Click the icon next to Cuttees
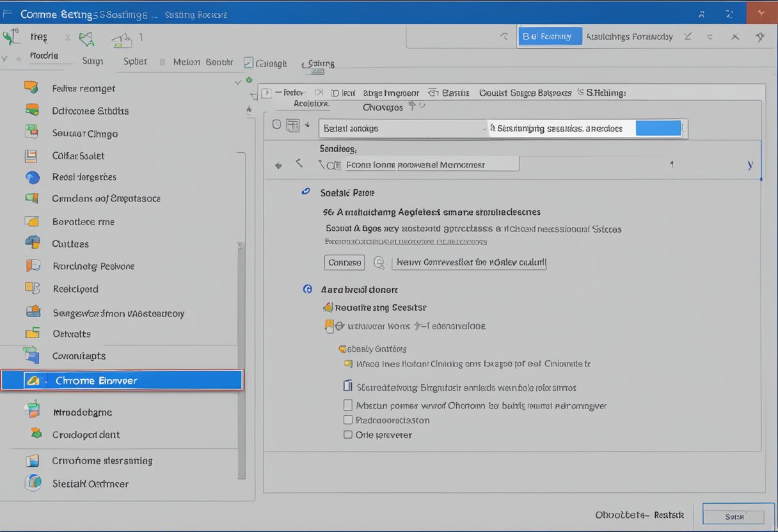Viewport: 778px width, 532px height. (x=32, y=243)
